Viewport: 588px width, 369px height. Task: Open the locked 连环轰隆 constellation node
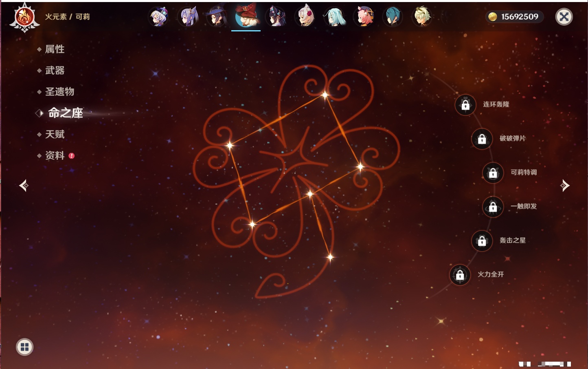point(465,105)
